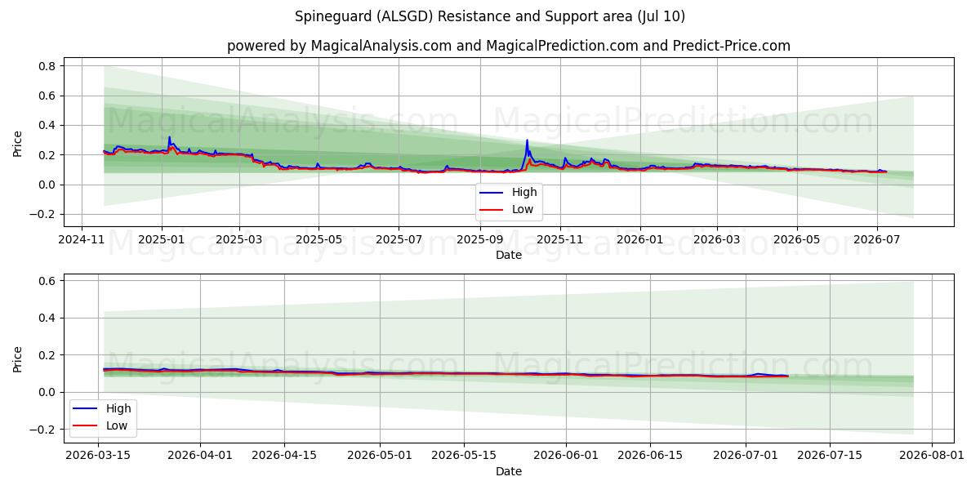The height and width of the screenshot is (490, 980).
Task: Click the 2026-05 tick label in upper chart
Action: (x=797, y=240)
